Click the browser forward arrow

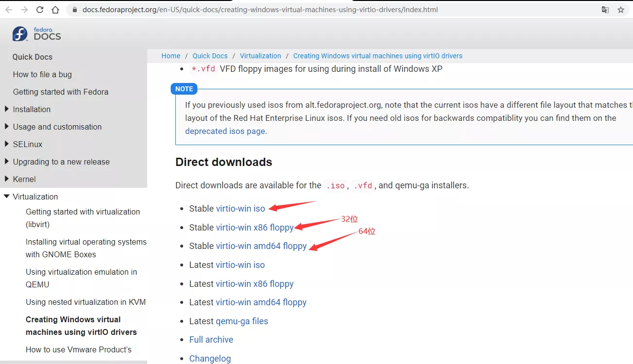coord(24,10)
